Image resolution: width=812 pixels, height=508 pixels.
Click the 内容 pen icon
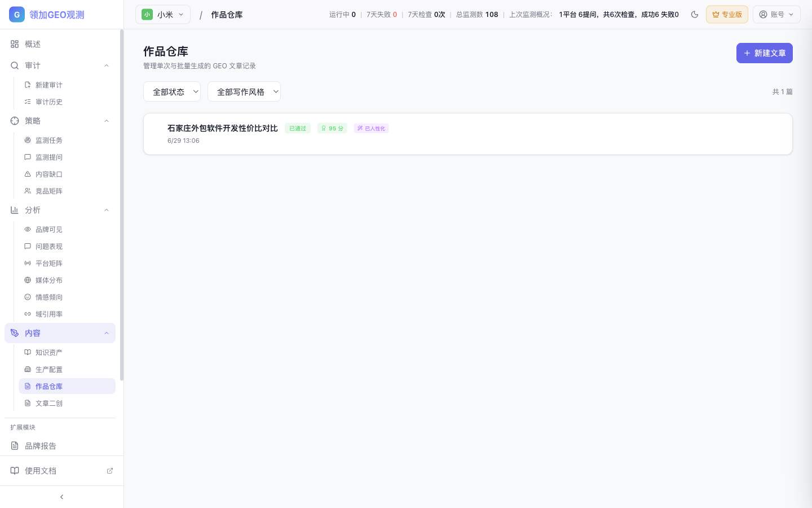click(15, 333)
